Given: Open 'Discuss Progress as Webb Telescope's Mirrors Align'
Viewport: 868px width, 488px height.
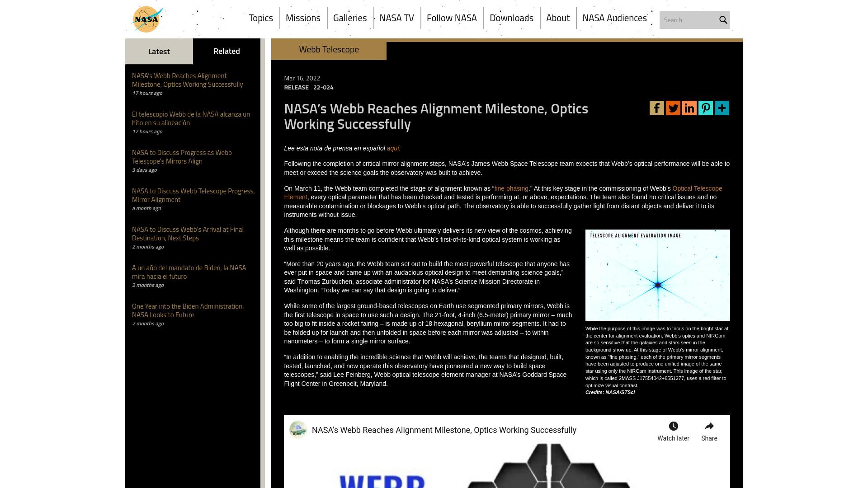Looking at the screenshot, I should (x=182, y=157).
